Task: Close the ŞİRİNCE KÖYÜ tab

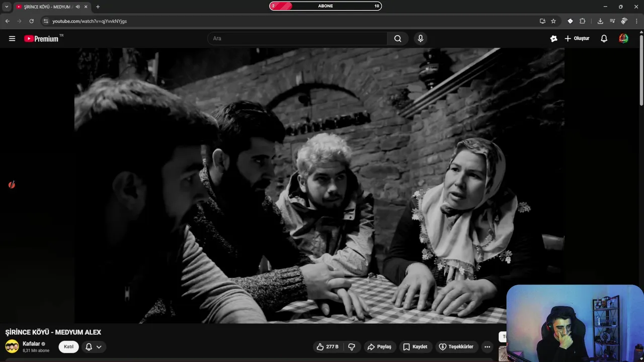Action: tap(86, 7)
